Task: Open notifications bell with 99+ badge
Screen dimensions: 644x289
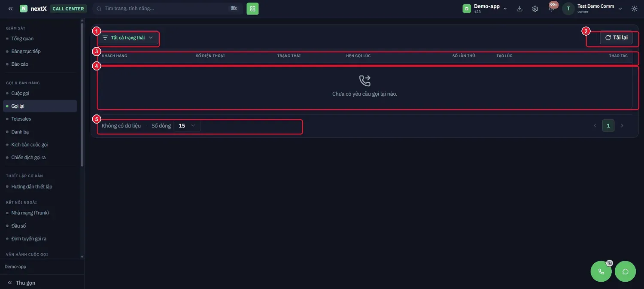Action: pyautogui.click(x=551, y=8)
